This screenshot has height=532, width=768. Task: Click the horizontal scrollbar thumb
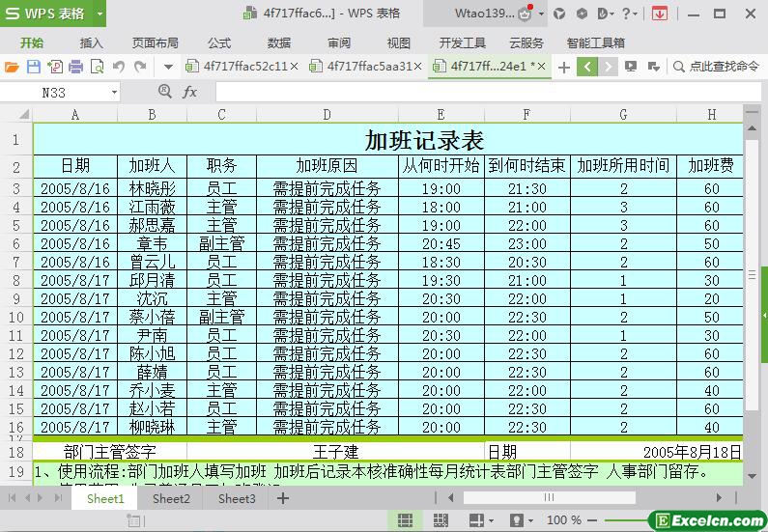(549, 498)
